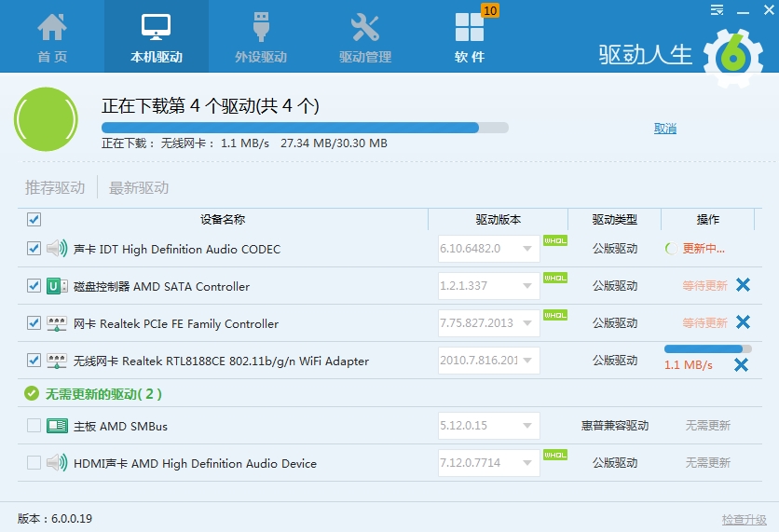Image resolution: width=779 pixels, height=532 pixels.
Task: Expand the 7.75.827.2013 version dropdown
Action: point(527,323)
